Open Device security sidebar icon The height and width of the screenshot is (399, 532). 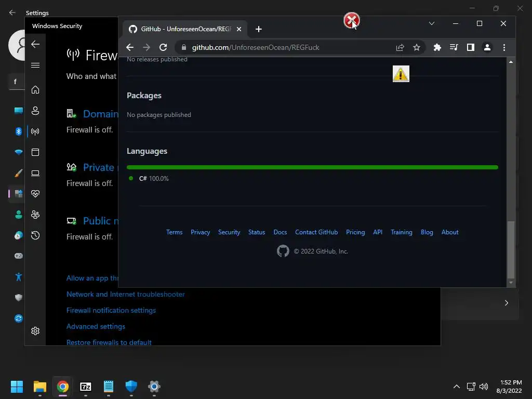(x=35, y=173)
